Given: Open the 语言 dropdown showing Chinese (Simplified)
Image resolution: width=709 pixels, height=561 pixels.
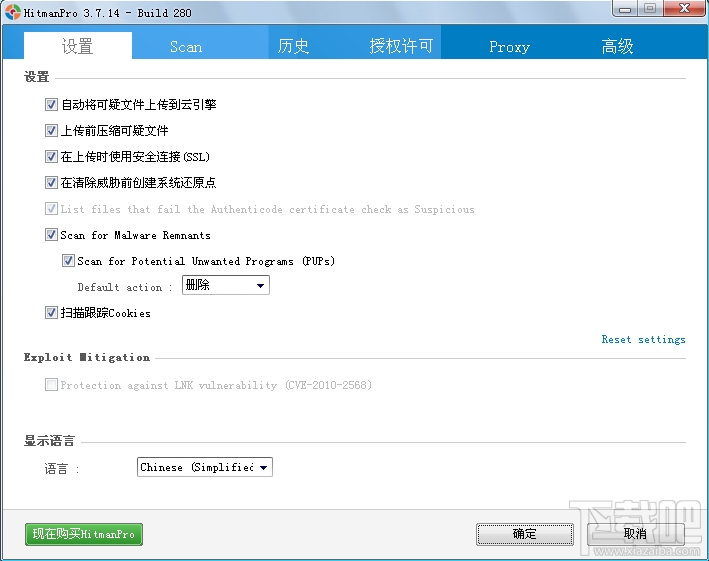Looking at the screenshot, I should (x=204, y=467).
